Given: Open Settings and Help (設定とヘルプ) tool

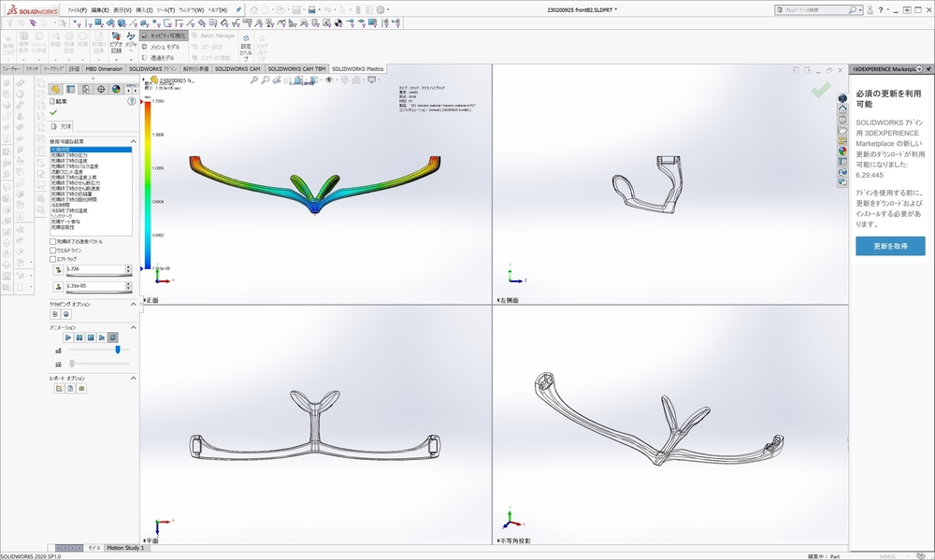Looking at the screenshot, I should pos(246,48).
